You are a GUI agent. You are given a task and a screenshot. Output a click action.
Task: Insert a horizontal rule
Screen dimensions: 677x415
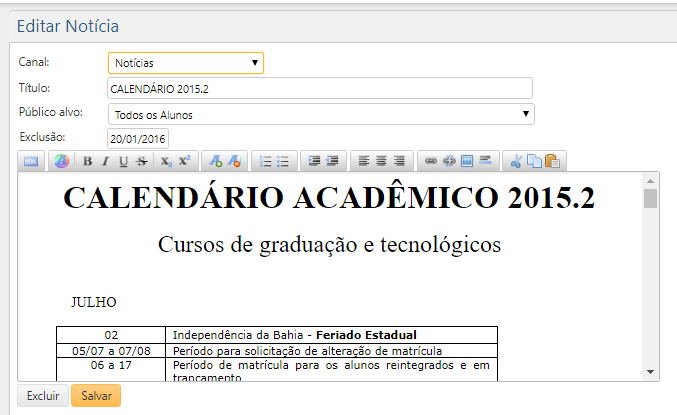click(x=485, y=160)
